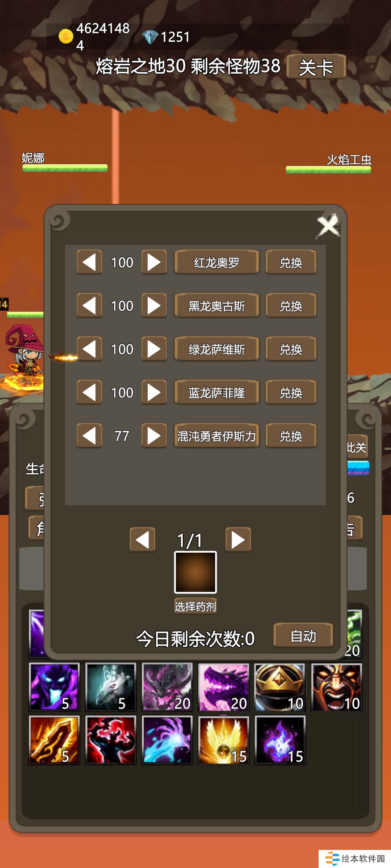Select the red-black dragon skill icon
The height and width of the screenshot is (868, 391).
pos(111,740)
